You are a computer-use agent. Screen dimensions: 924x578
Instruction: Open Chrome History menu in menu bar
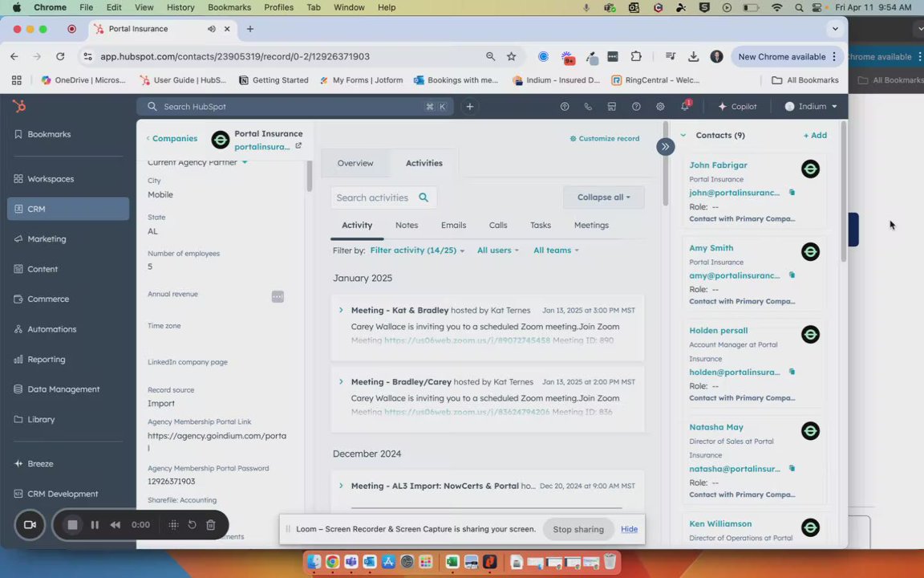[180, 7]
